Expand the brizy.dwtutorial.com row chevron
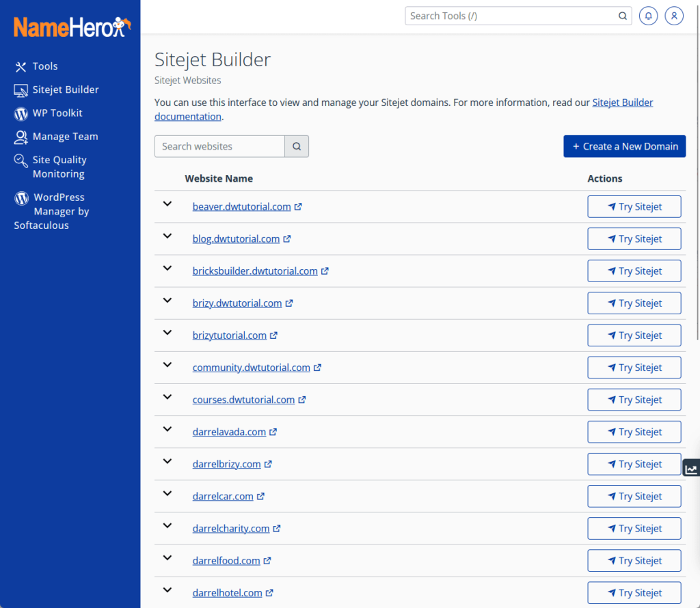The height and width of the screenshot is (608, 700). point(167,300)
